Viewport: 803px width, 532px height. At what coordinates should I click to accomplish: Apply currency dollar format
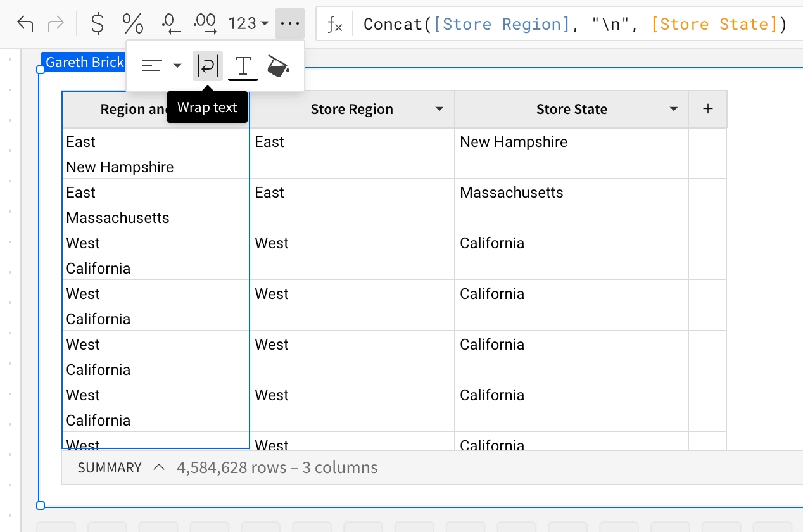click(98, 24)
